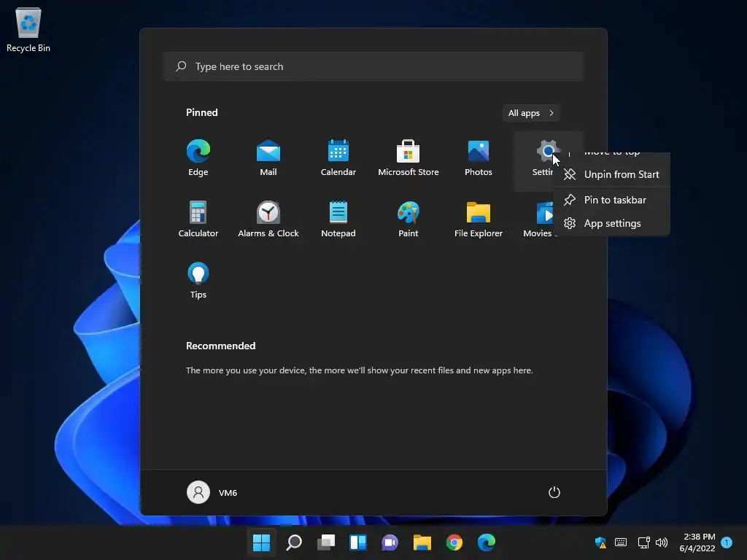
Task: Click the touch keyboard tray icon
Action: (x=621, y=542)
